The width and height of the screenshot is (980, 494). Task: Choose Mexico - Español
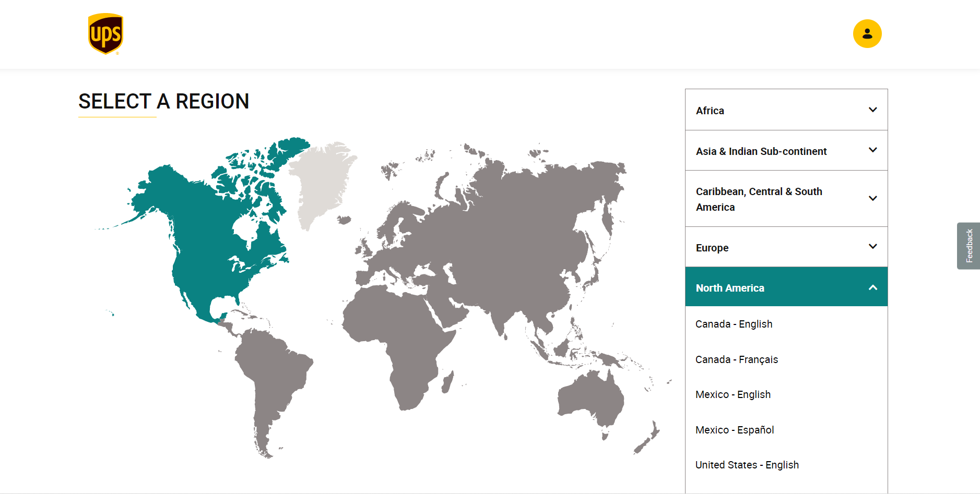[x=735, y=430]
